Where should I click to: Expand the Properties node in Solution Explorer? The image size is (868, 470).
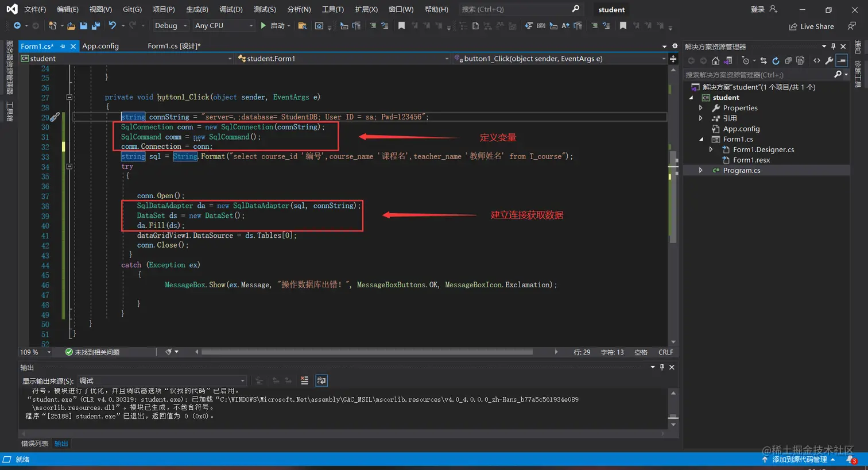point(700,108)
